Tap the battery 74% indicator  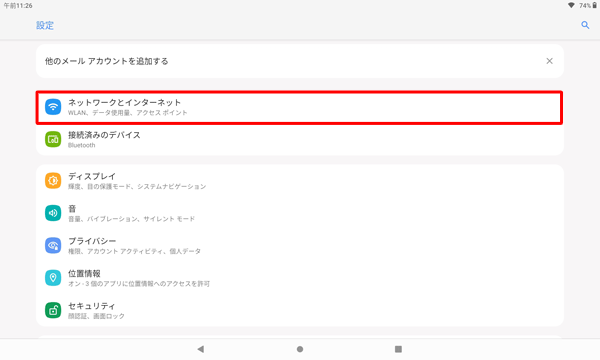point(588,5)
